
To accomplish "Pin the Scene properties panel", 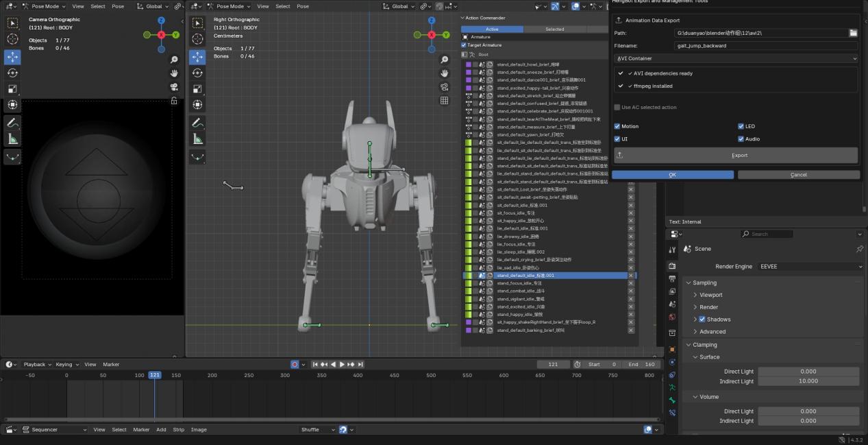I will tap(860, 249).
